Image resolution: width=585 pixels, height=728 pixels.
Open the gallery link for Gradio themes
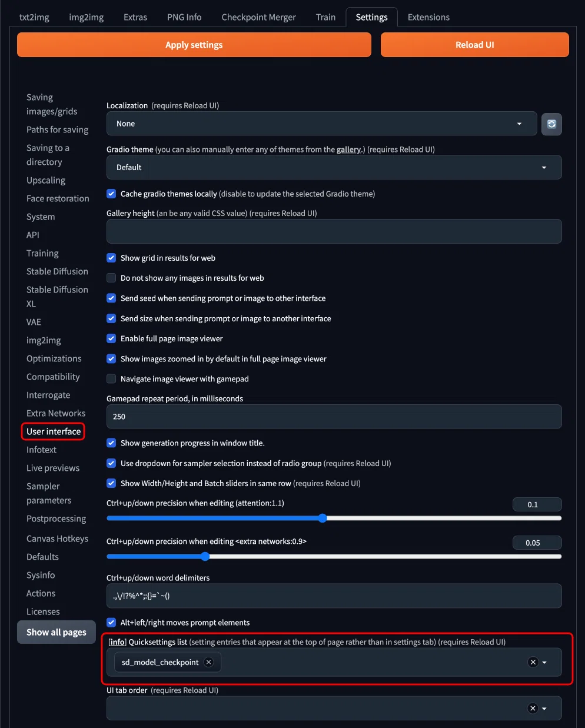[x=348, y=149]
